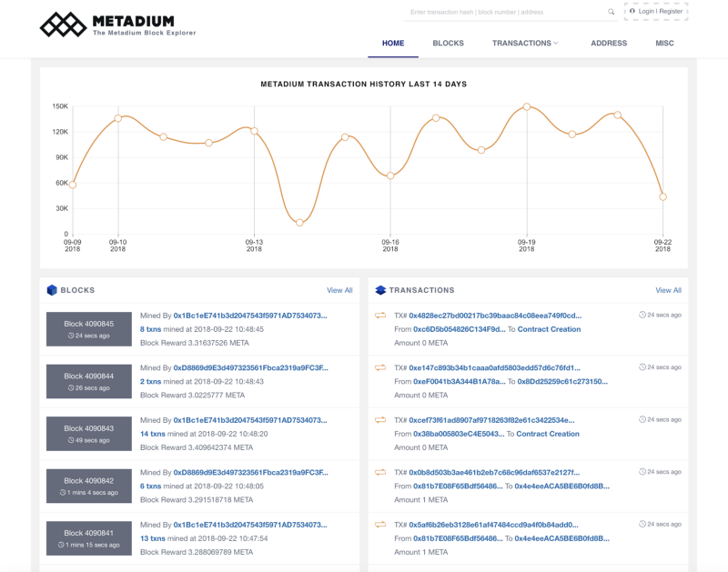Click the 09-16 chart data point
The image size is (728, 572).
click(x=390, y=176)
